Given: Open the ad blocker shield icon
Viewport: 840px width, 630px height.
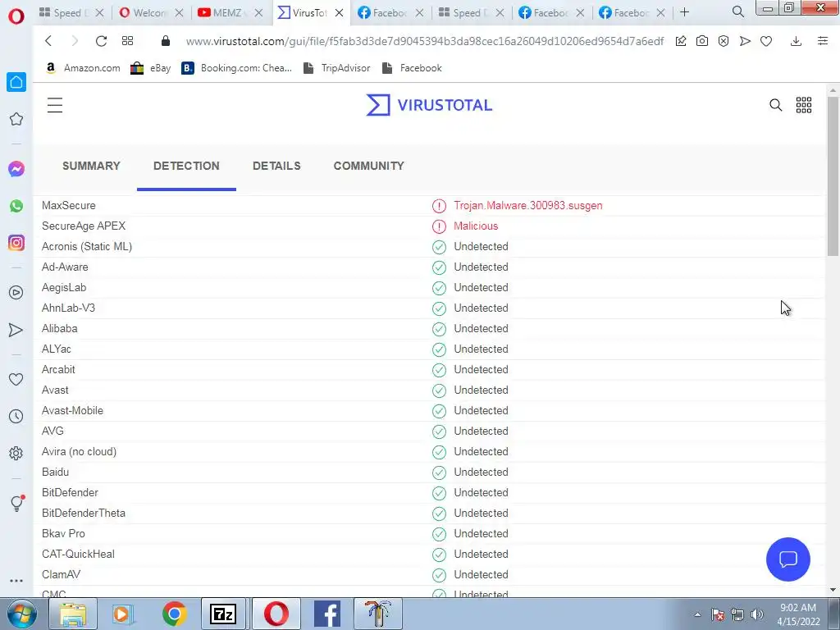Looking at the screenshot, I should click(724, 41).
